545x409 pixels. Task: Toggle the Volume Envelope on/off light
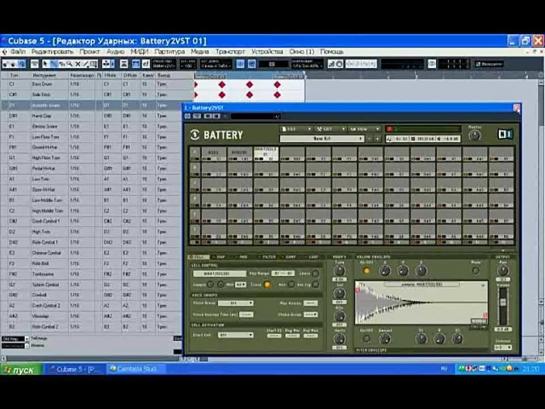[x=366, y=270]
